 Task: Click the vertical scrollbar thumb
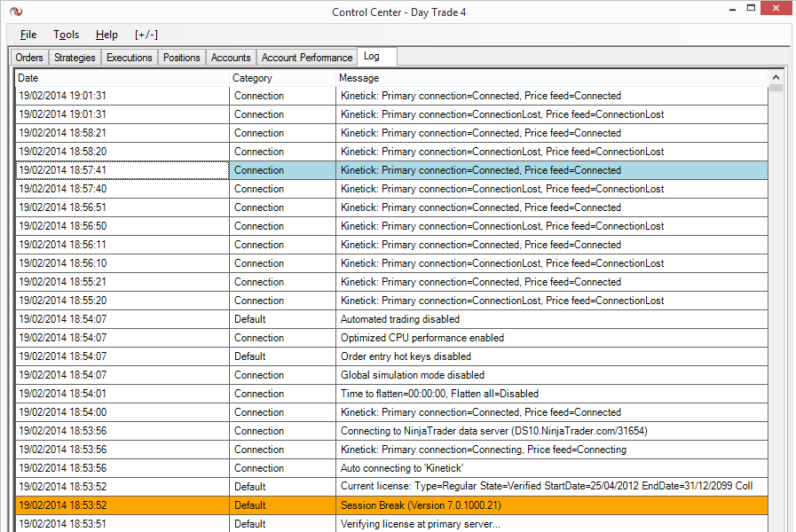click(x=776, y=88)
